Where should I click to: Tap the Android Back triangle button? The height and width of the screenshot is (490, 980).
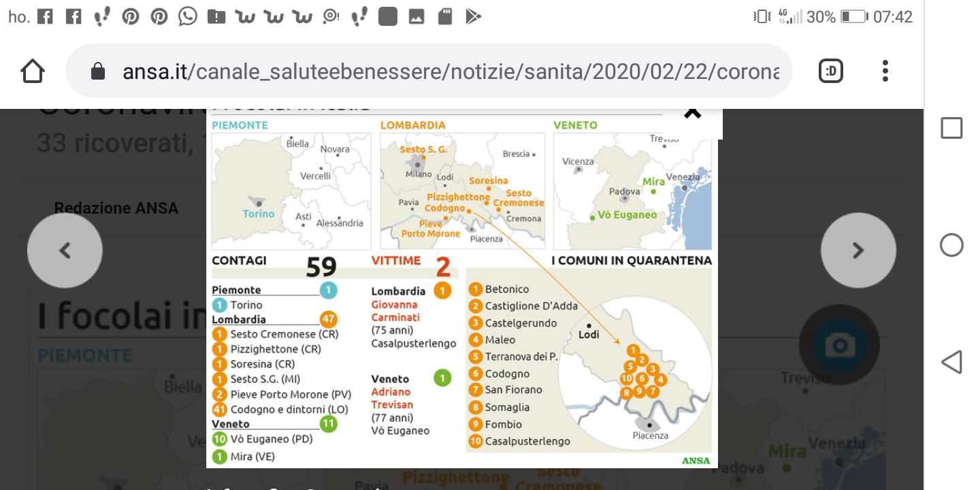[951, 362]
